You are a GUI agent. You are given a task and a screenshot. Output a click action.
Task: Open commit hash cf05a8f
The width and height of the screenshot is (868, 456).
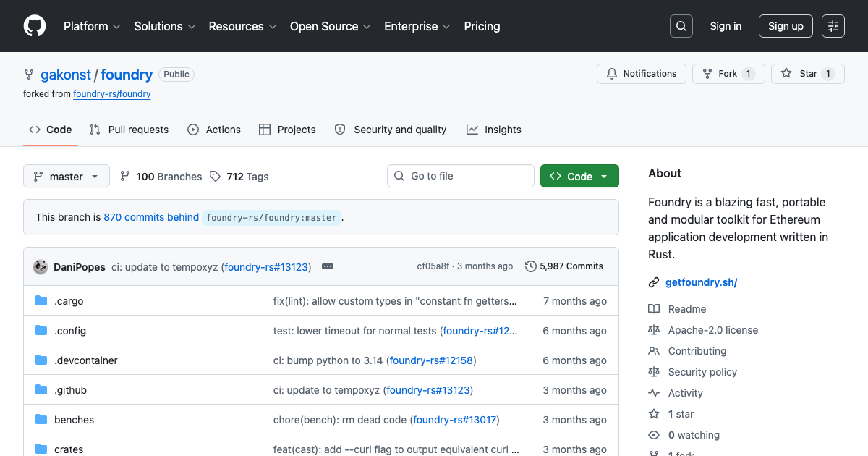[x=433, y=266]
